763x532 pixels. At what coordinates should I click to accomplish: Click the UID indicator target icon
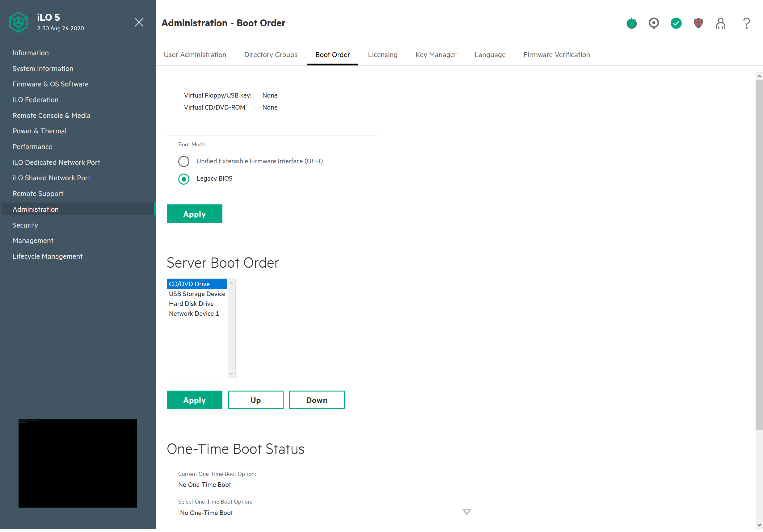[x=654, y=23]
